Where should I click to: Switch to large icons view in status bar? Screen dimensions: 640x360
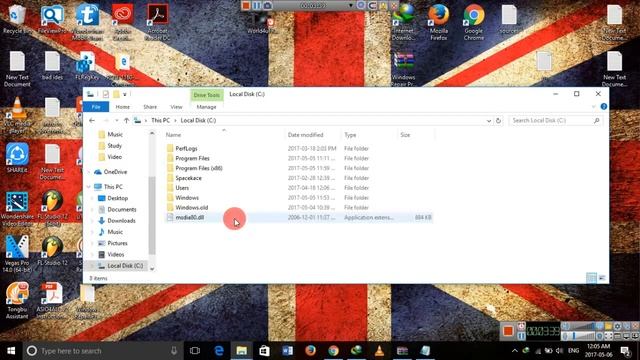point(602,278)
